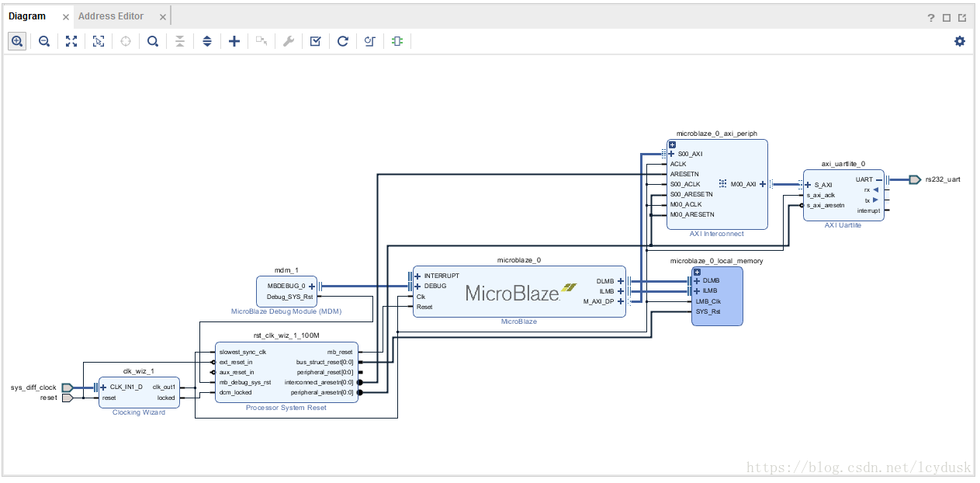Click the wrench Customize Block icon

(x=289, y=41)
